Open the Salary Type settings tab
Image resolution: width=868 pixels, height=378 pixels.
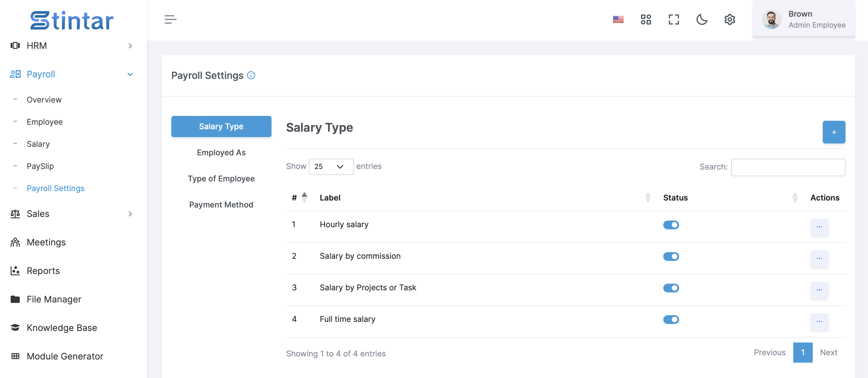point(221,126)
